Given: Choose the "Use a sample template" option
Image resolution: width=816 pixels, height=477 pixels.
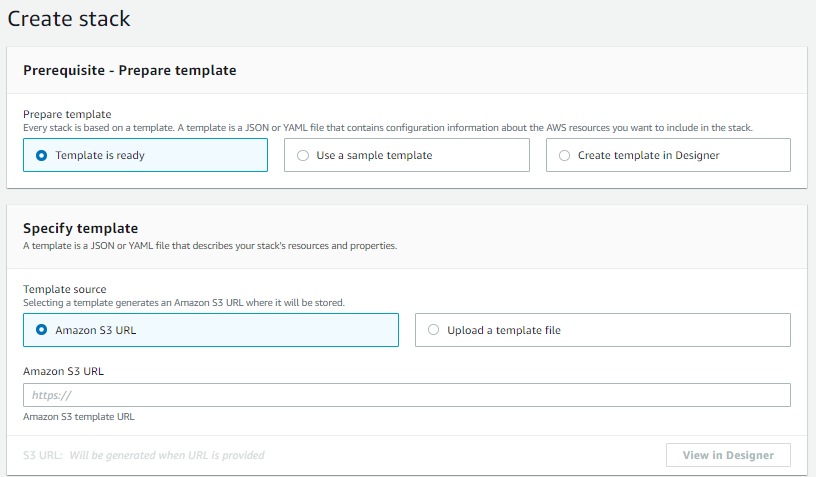Looking at the screenshot, I should (303, 155).
